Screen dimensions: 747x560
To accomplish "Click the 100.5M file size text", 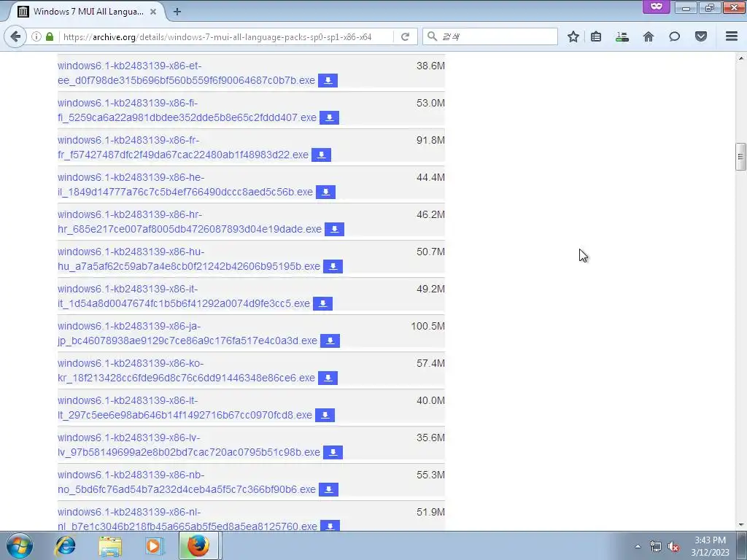I will 427,326.
